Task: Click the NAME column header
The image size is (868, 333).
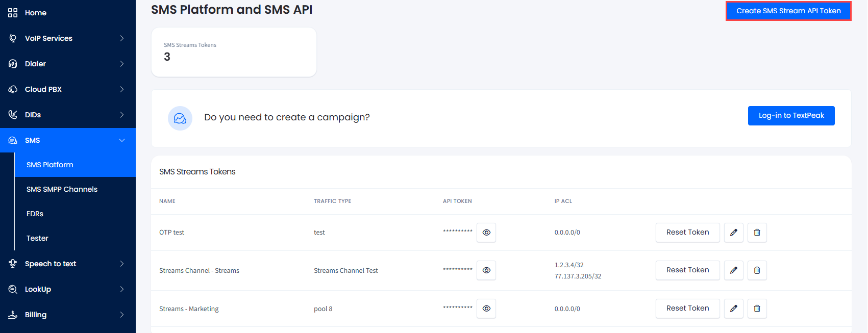Action: [x=167, y=201]
